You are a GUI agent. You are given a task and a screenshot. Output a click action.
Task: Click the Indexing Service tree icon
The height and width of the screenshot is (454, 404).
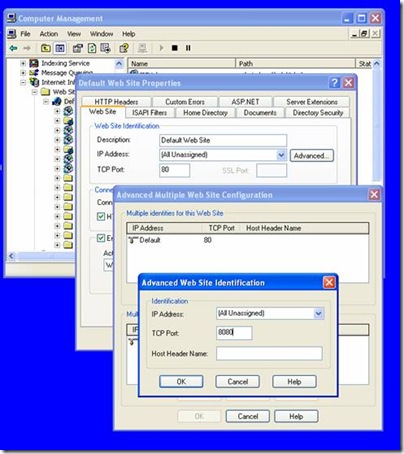(x=34, y=63)
